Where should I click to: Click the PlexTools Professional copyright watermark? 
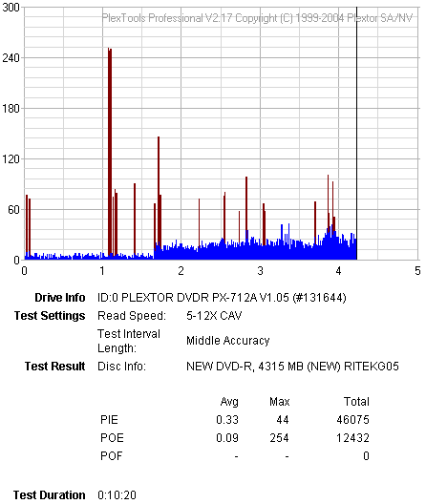[257, 18]
